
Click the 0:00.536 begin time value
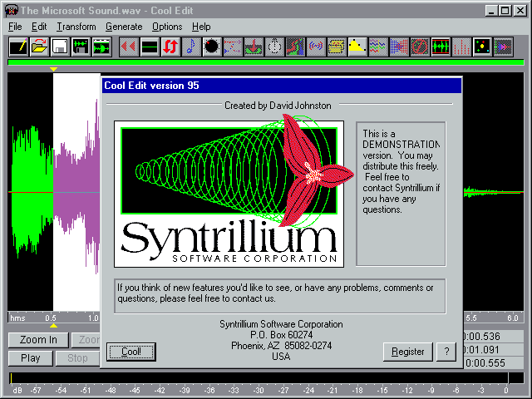(481, 336)
